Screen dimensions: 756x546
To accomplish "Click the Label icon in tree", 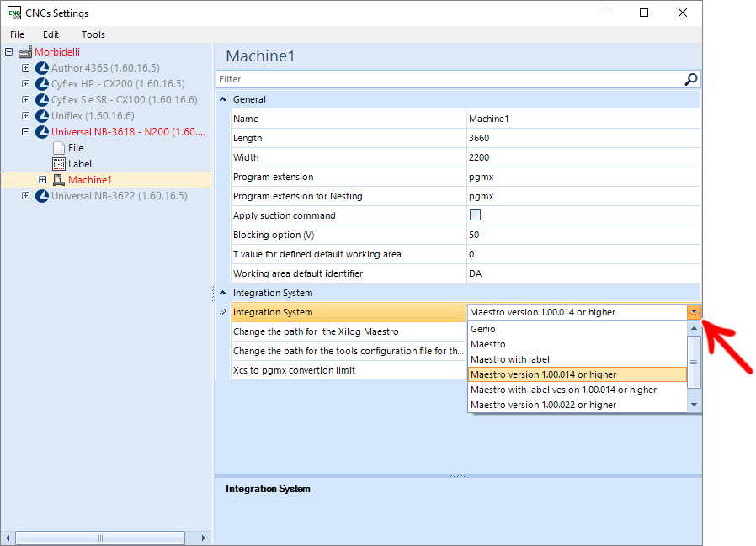I will 59,164.
